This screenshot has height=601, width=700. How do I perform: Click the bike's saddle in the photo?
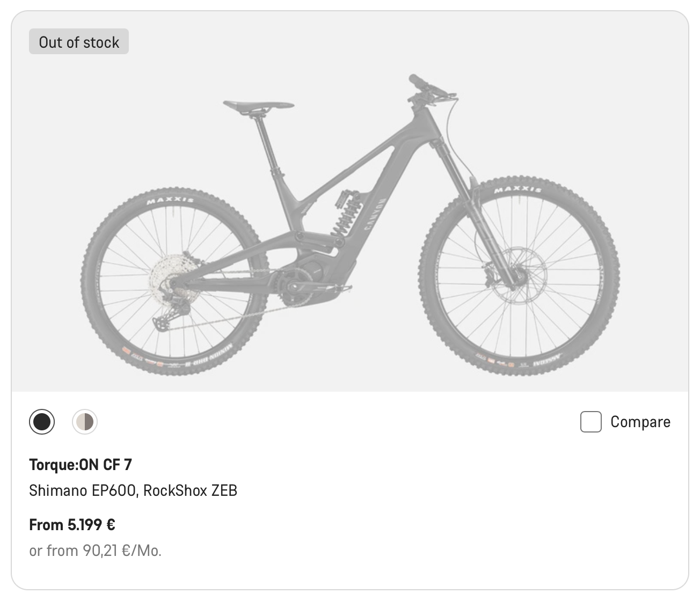pos(258,105)
